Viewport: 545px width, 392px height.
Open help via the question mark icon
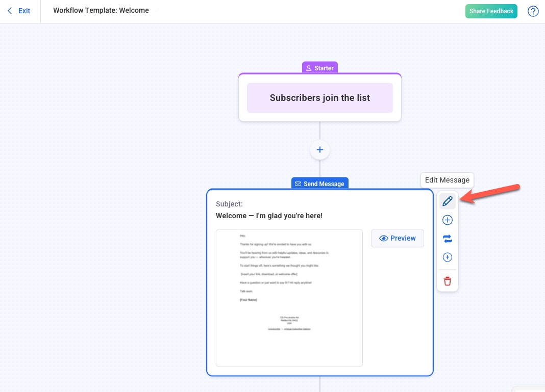(533, 11)
